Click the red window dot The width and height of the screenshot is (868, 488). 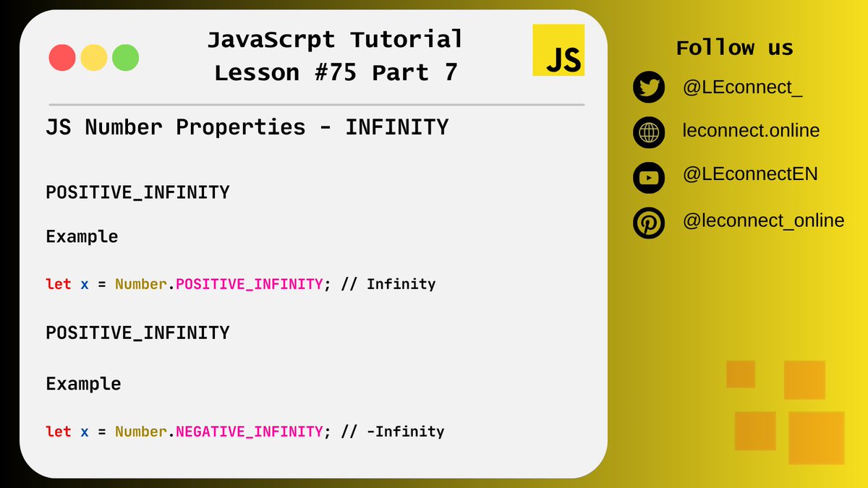(x=62, y=57)
